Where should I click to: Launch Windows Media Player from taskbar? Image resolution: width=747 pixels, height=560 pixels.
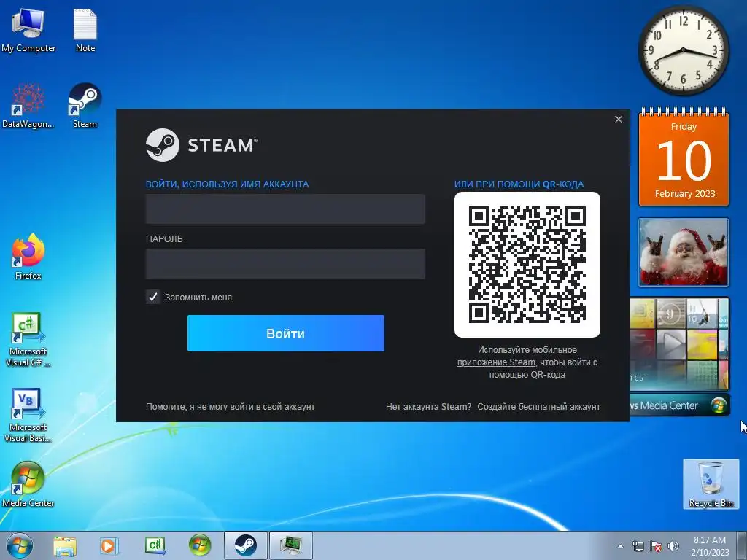[x=109, y=545]
